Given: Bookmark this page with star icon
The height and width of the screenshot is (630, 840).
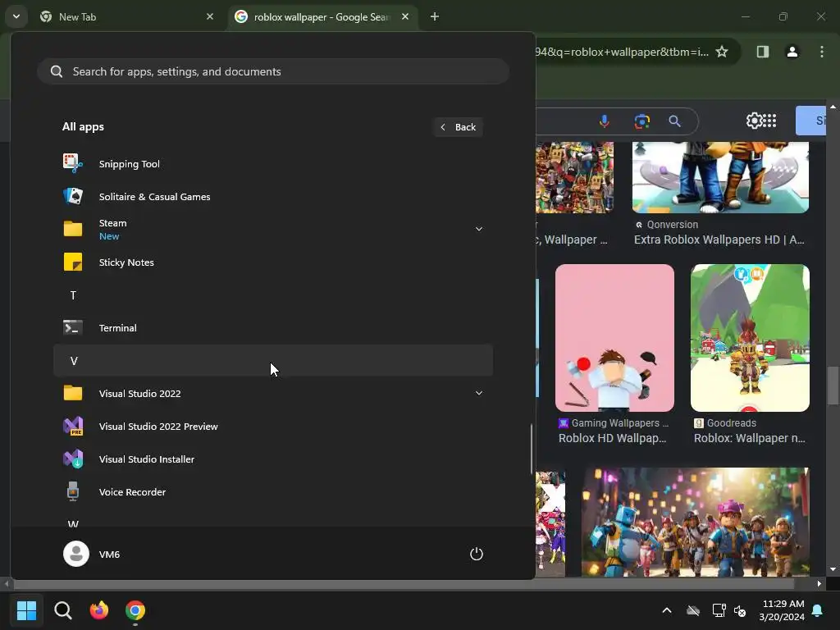Looking at the screenshot, I should (x=722, y=52).
